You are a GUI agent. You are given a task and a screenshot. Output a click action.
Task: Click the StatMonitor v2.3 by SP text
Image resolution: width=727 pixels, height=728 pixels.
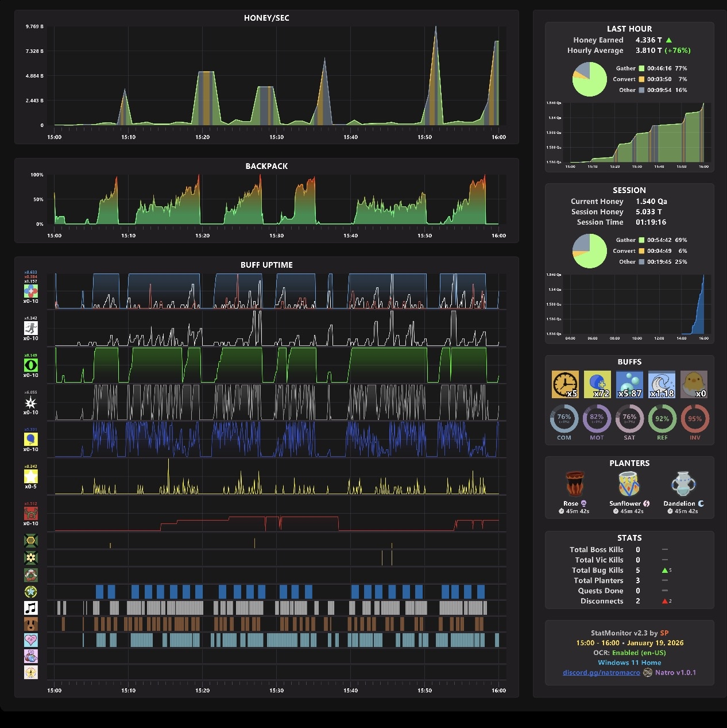coord(629,633)
